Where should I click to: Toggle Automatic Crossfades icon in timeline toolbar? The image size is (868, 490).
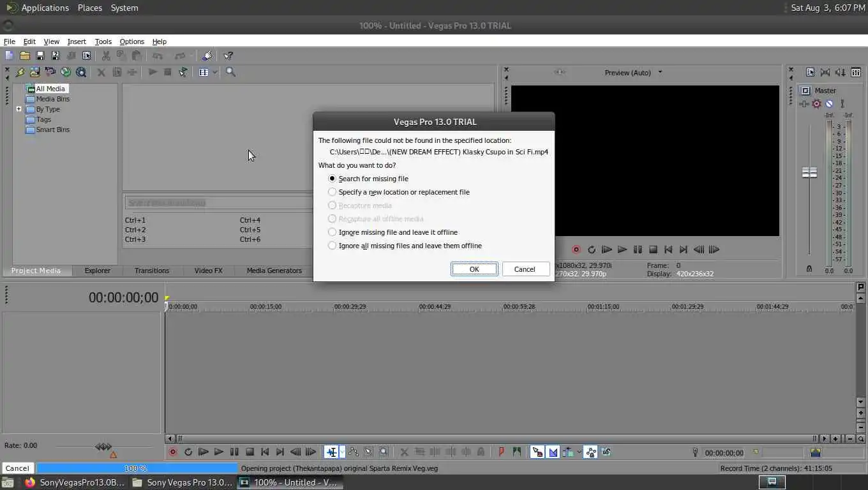pyautogui.click(x=553, y=452)
